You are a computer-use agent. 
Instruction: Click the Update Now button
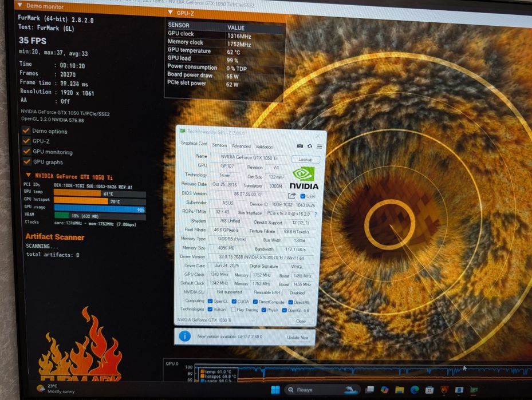click(x=298, y=337)
